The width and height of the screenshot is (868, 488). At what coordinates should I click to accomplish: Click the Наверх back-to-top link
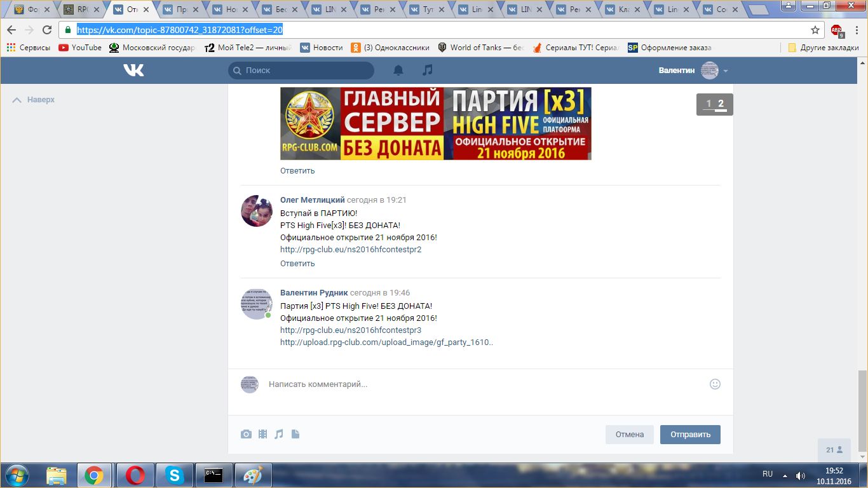pos(34,100)
